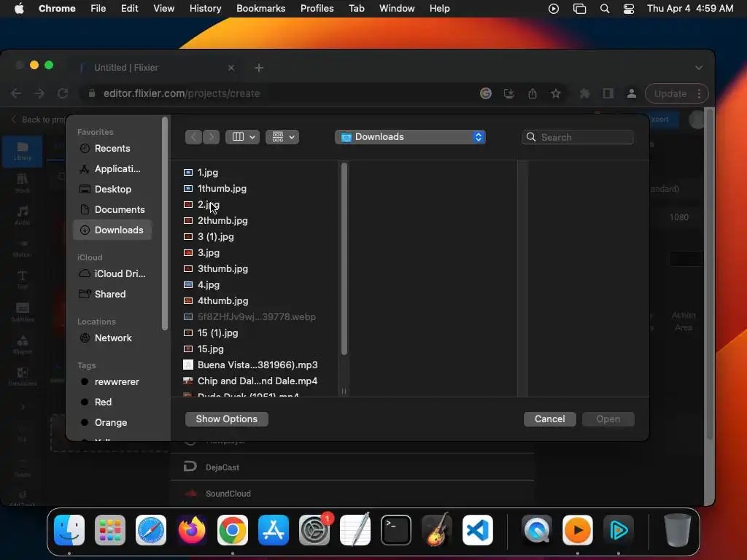Go forward in the file dialog
The image size is (747, 560).
pos(211,137)
